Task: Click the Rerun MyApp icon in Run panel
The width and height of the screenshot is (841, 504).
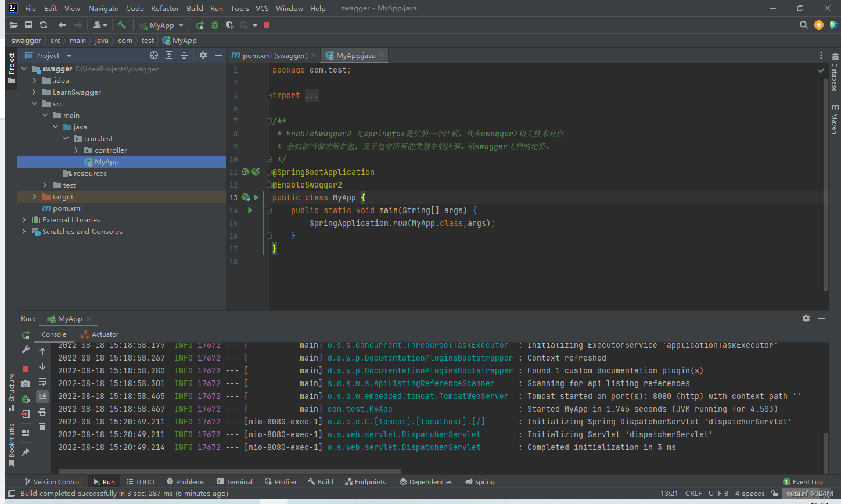Action: pos(26,335)
